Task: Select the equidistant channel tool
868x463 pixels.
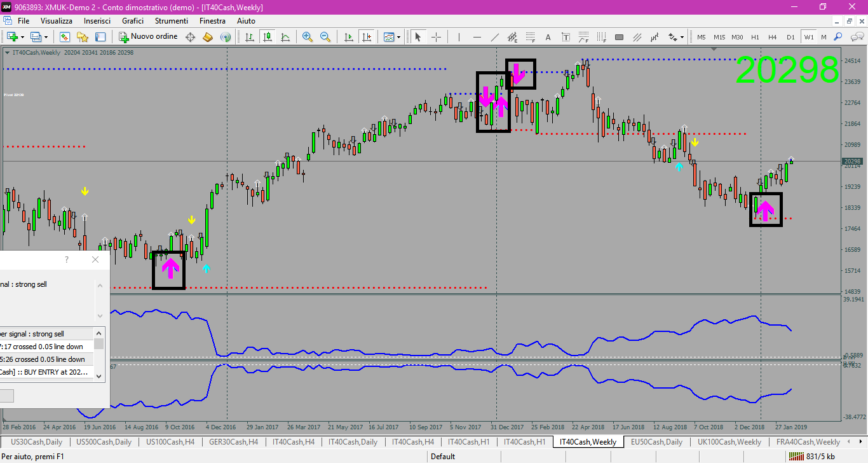Action: click(x=512, y=37)
